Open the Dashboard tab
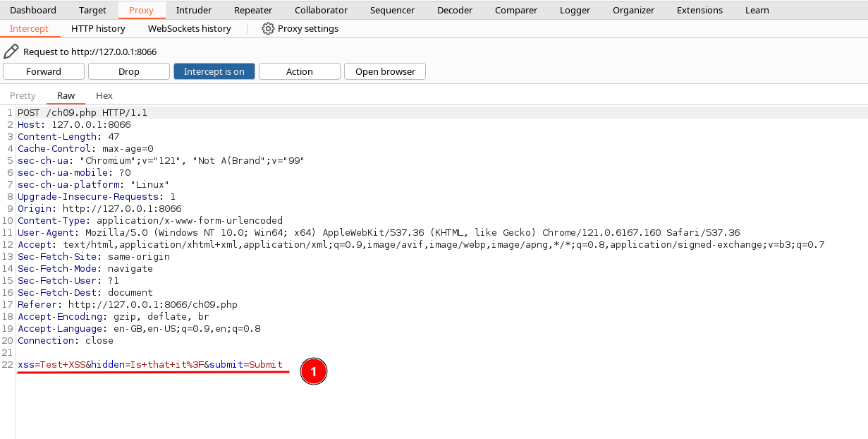This screenshot has width=868, height=439. click(33, 11)
